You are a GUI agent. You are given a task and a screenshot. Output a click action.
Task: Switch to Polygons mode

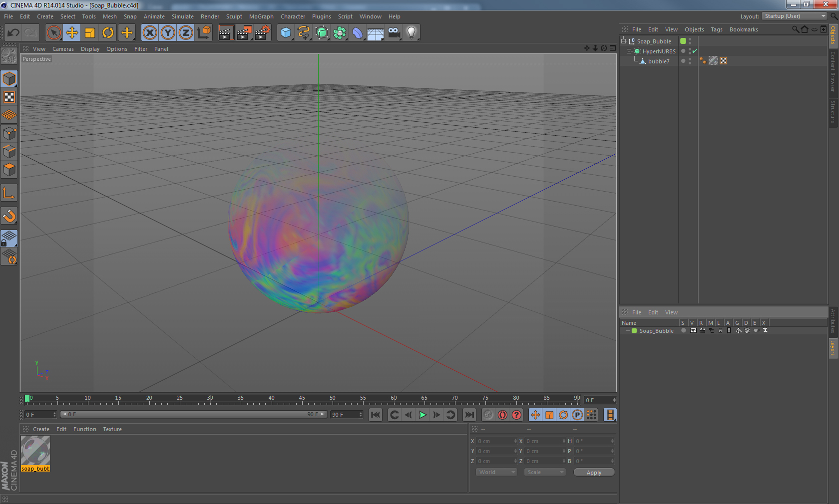pos(9,170)
